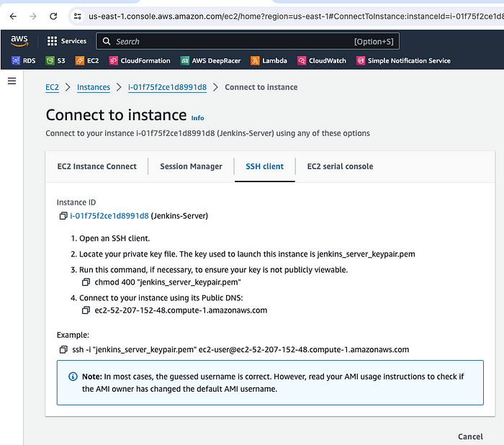Open the Simple Notification Service shortcut
This screenshot has width=504, height=445.
point(403,60)
